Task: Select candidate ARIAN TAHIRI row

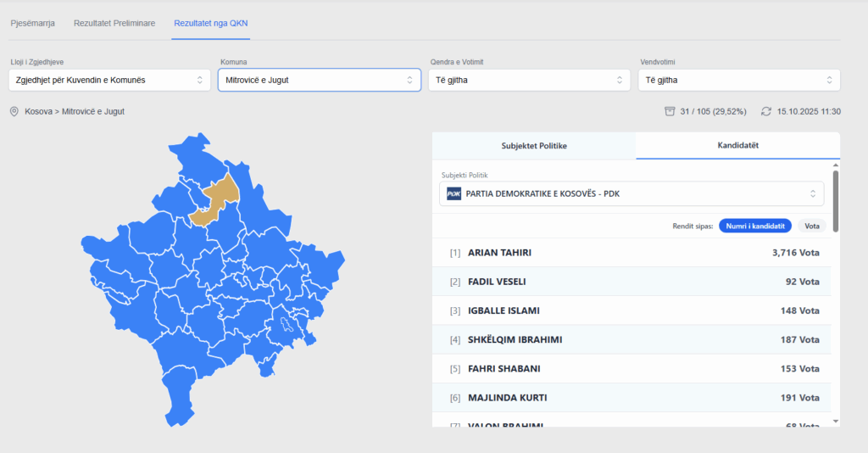Action: [x=634, y=253]
